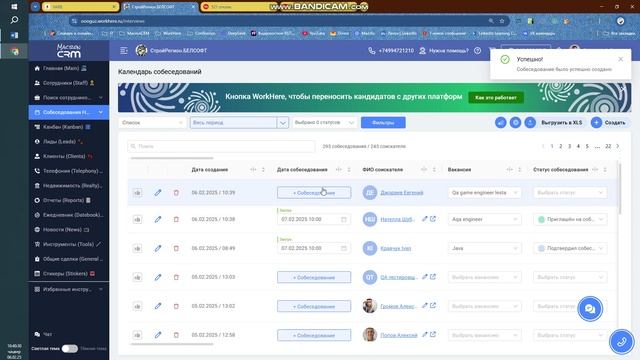Click Выгрузить в XLS button
The width and height of the screenshot is (640, 360).
[x=561, y=122]
